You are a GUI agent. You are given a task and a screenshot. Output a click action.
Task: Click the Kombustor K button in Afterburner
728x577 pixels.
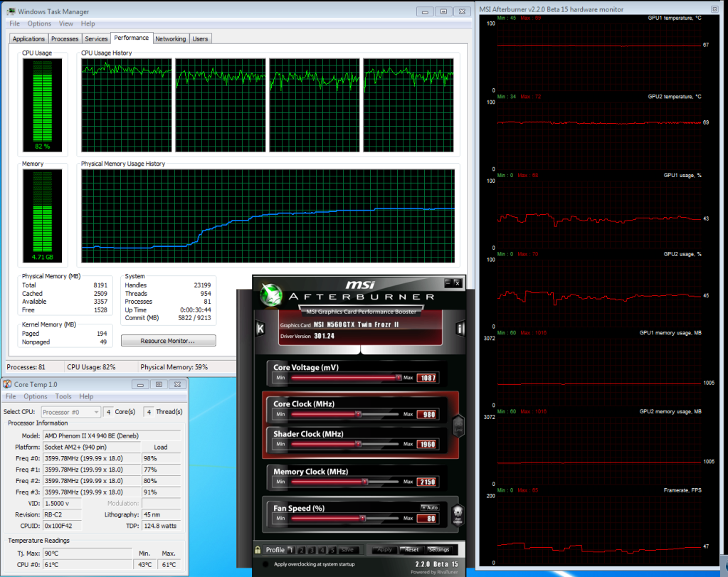pos(260,329)
